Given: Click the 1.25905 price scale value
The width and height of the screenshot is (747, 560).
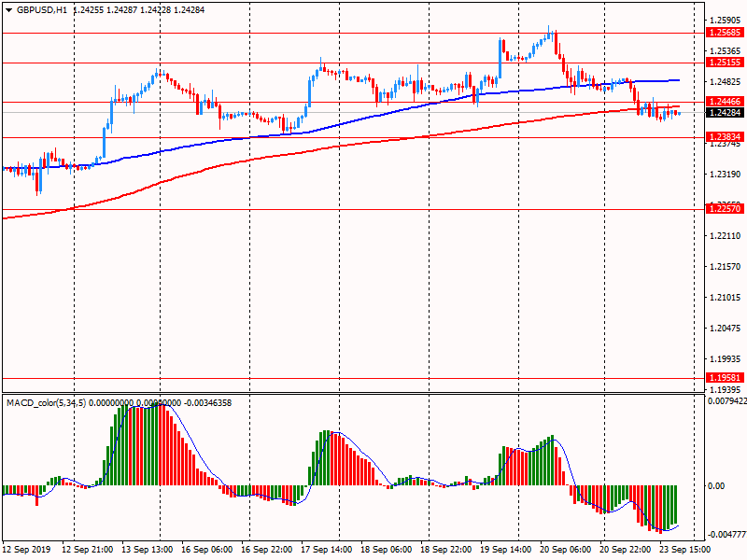Looking at the screenshot, I should click(726, 21).
